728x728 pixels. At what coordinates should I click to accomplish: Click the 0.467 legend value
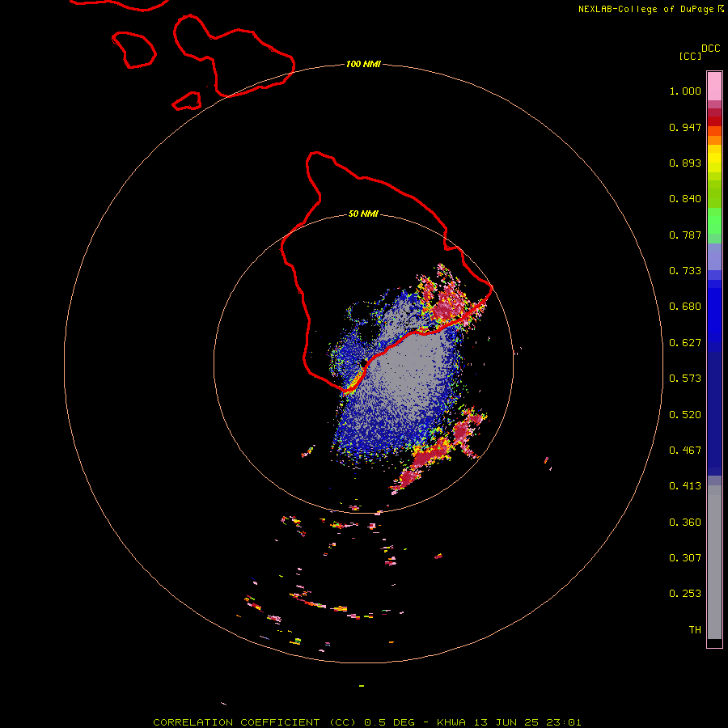(x=685, y=451)
